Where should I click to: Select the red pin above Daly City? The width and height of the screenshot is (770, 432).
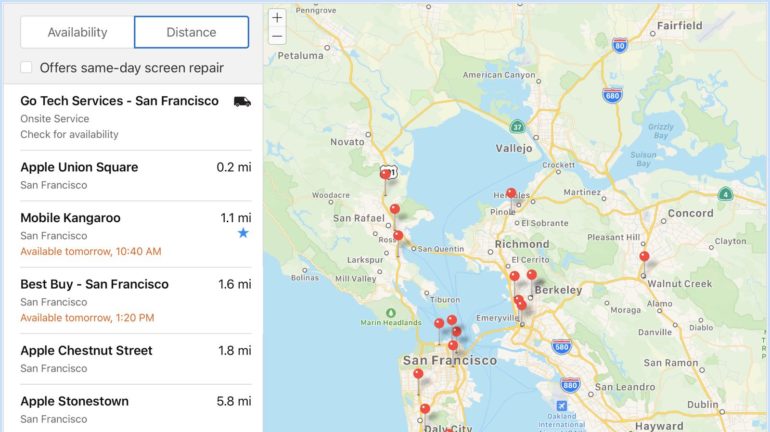(425, 408)
